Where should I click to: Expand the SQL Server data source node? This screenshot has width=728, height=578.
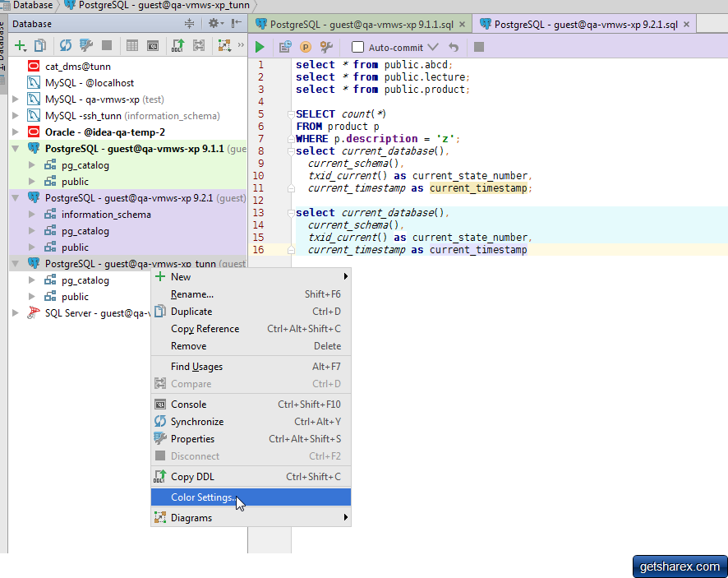pos(16,312)
